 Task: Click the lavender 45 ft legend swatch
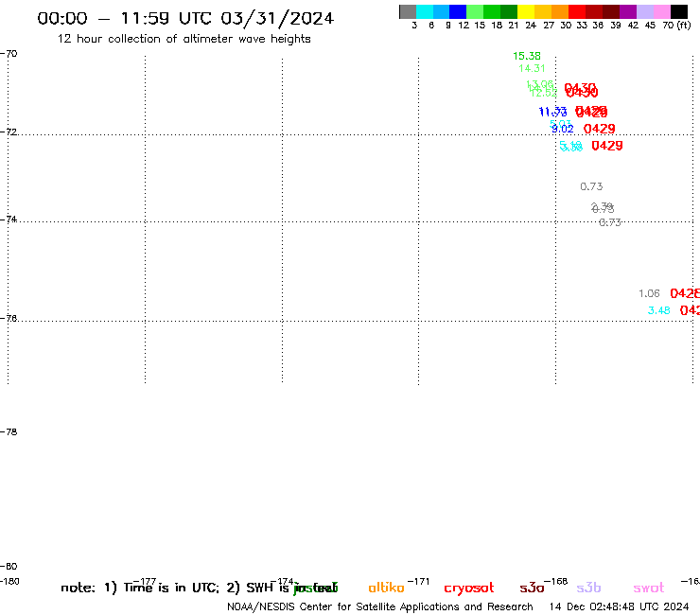pyautogui.click(x=645, y=11)
